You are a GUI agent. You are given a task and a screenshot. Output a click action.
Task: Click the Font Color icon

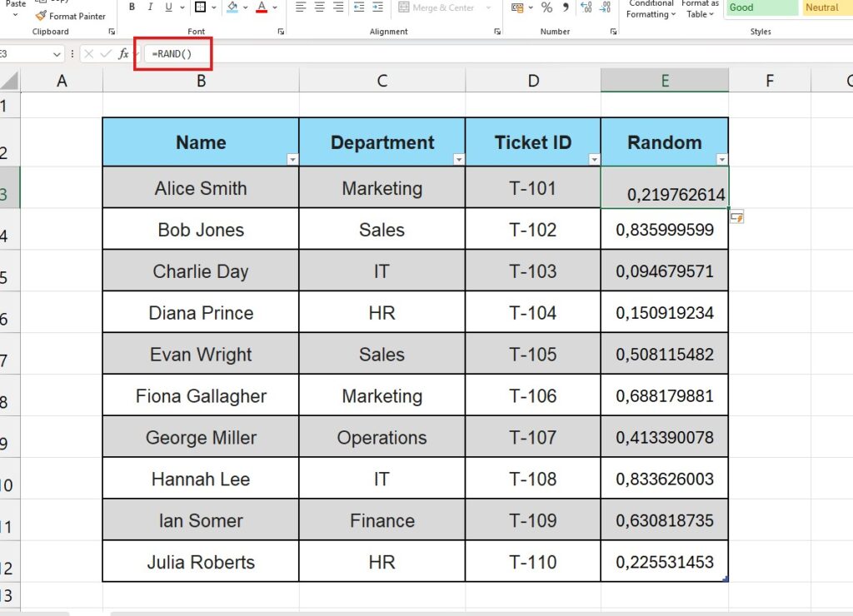(262, 7)
